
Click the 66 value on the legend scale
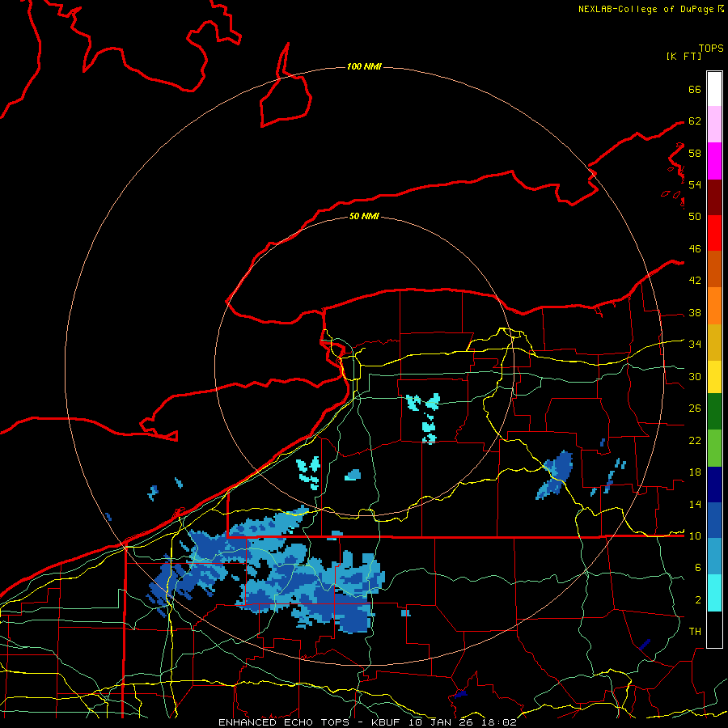[695, 89]
